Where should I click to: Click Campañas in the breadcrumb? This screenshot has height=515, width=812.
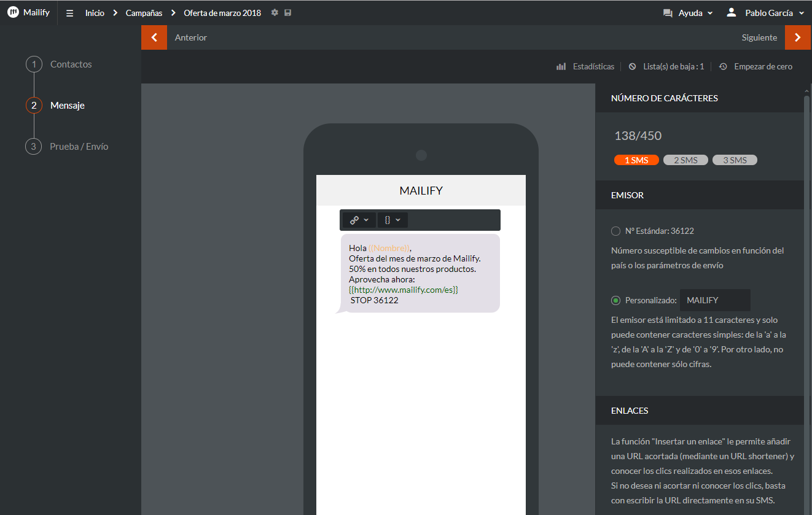tap(144, 13)
